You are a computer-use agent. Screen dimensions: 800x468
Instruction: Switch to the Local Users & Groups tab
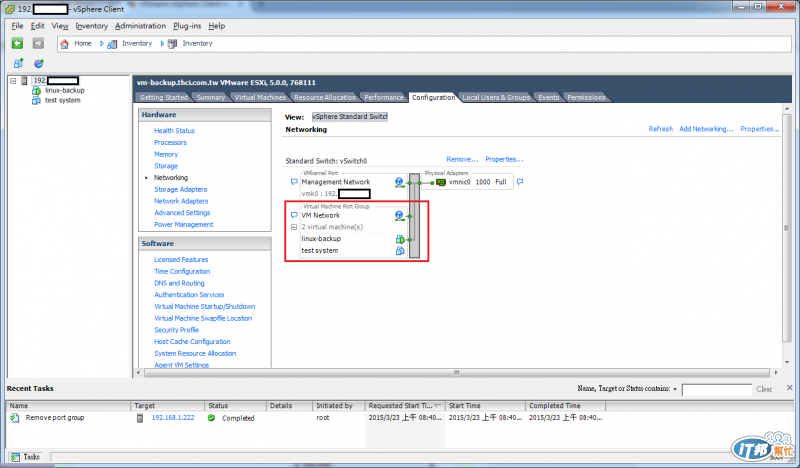pyautogui.click(x=496, y=97)
